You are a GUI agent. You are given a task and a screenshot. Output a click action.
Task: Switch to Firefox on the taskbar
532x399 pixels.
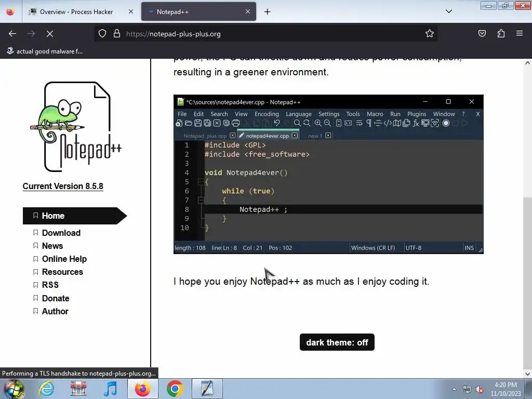click(142, 389)
